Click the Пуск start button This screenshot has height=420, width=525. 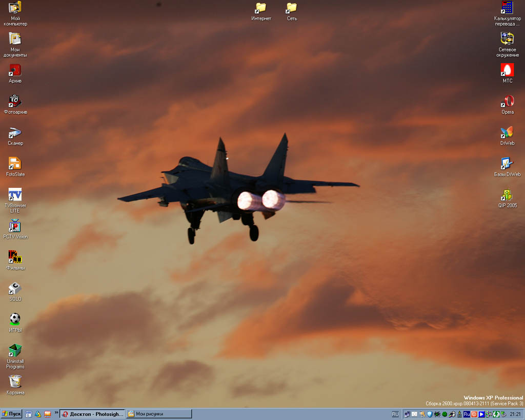pyautogui.click(x=11, y=414)
